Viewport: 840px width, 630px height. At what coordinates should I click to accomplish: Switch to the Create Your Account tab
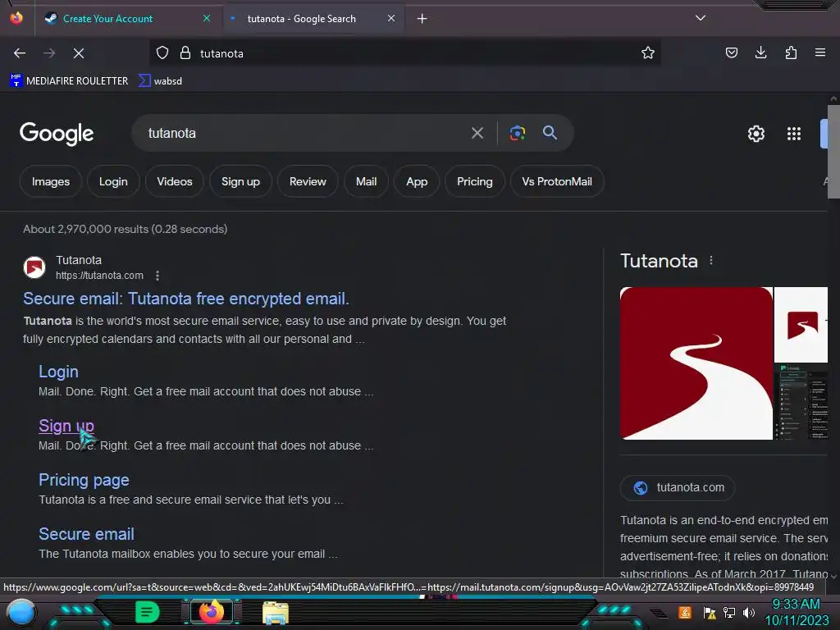tap(127, 19)
